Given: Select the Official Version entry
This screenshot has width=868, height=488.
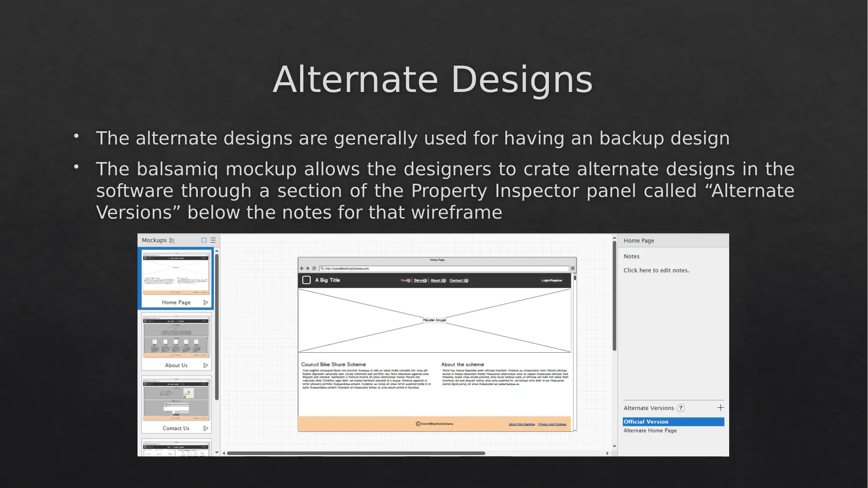Looking at the screenshot, I should [673, 422].
